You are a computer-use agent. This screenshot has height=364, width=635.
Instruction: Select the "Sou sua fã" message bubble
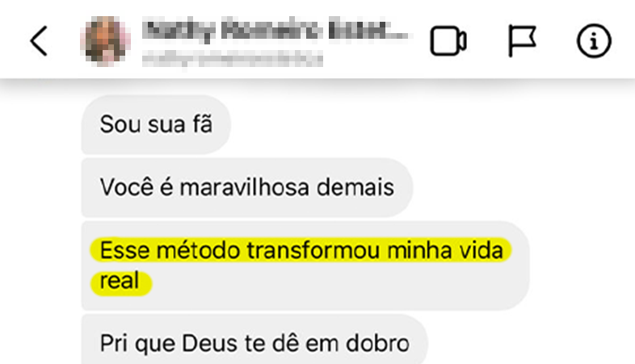tap(156, 124)
